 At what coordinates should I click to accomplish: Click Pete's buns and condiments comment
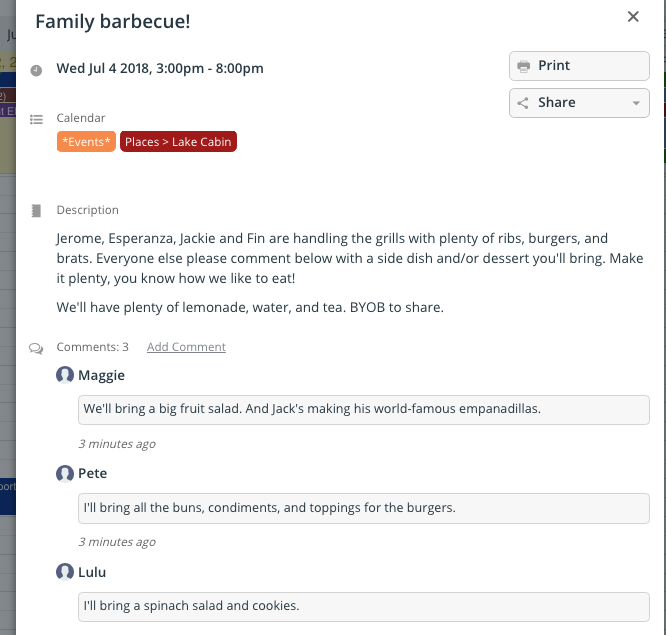coord(364,508)
